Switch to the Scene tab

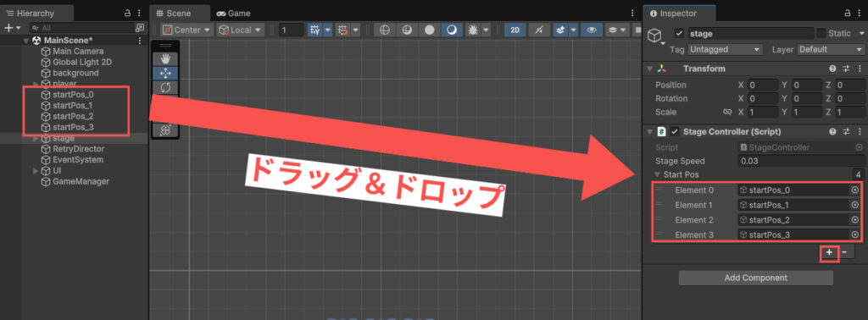click(x=180, y=14)
